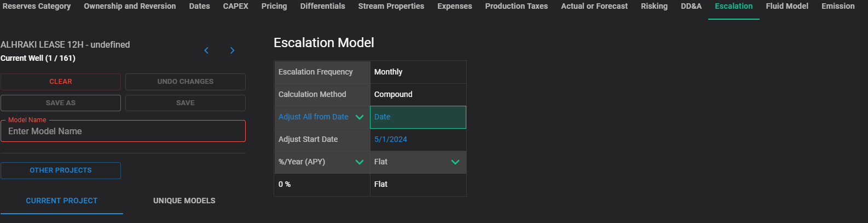The image size is (868, 223).
Task: Select the CURRENT PROJECT tab
Action: (x=62, y=201)
